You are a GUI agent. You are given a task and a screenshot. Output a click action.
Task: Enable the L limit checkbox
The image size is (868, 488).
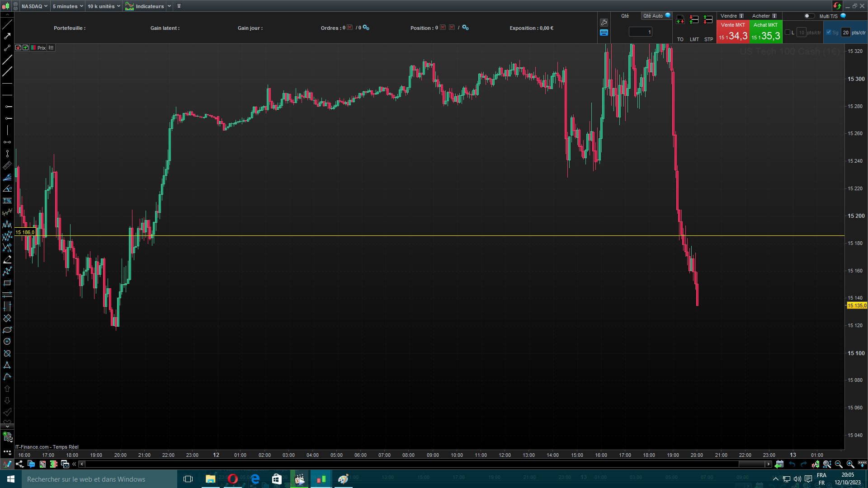click(788, 33)
